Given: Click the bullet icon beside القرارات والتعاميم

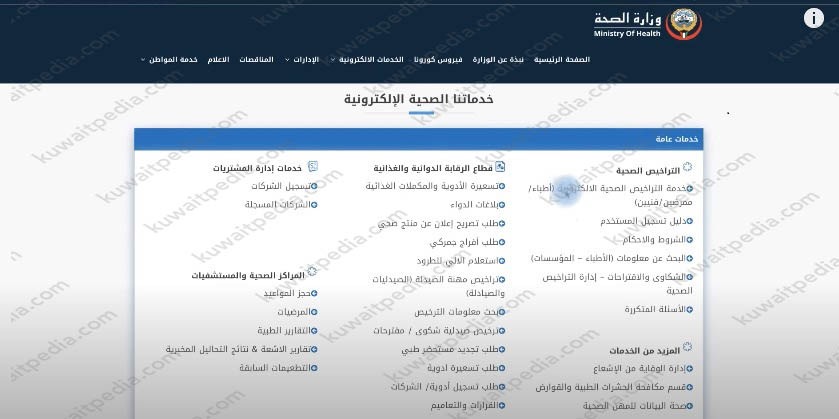Looking at the screenshot, I should click(502, 406).
